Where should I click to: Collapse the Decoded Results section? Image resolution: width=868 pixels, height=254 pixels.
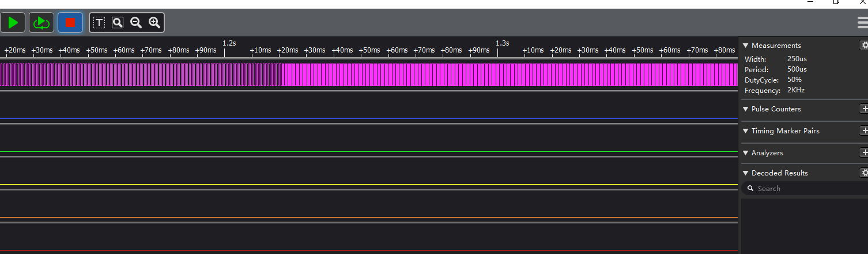[746, 173]
